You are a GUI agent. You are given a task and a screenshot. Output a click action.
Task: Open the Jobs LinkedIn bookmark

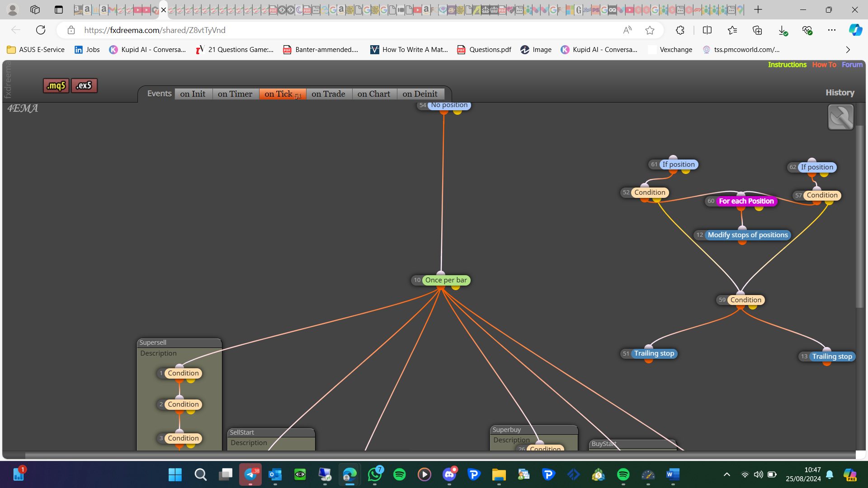pyautogui.click(x=87, y=50)
